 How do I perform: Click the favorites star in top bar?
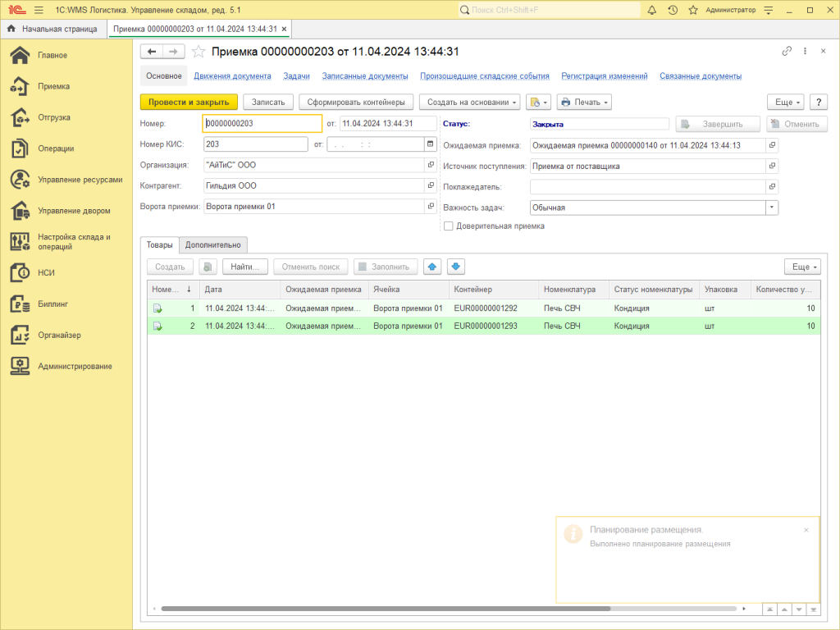693,10
